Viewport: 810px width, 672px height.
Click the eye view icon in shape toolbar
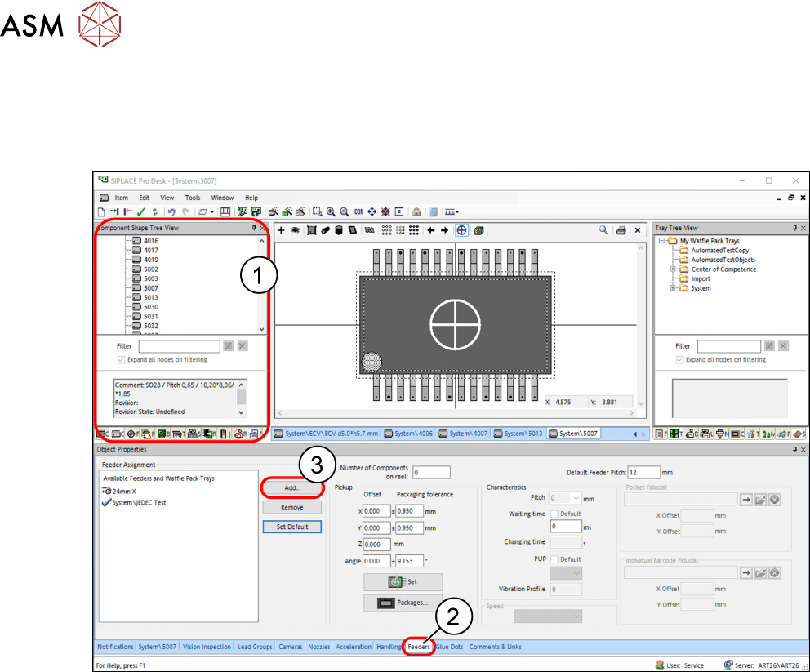[x=295, y=230]
